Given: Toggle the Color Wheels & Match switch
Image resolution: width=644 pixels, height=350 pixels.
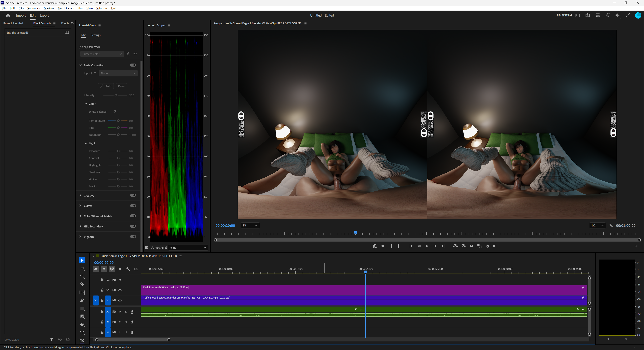Looking at the screenshot, I should tap(133, 216).
